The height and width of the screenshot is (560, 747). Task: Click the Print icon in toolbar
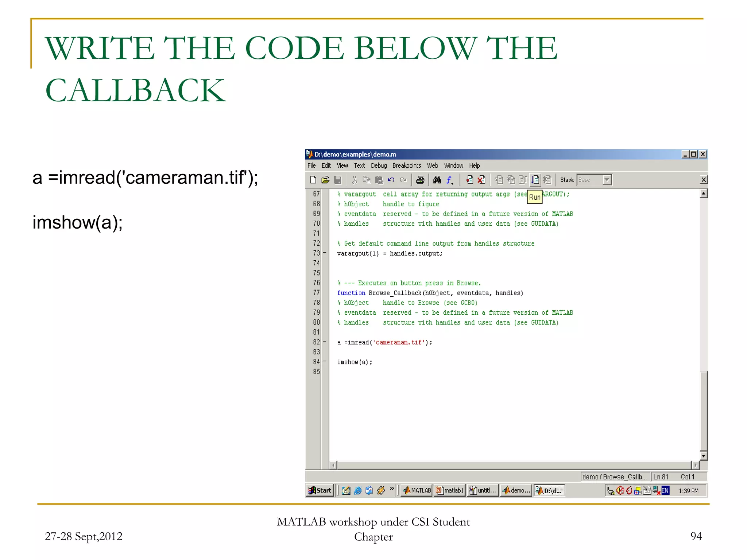tap(420, 180)
